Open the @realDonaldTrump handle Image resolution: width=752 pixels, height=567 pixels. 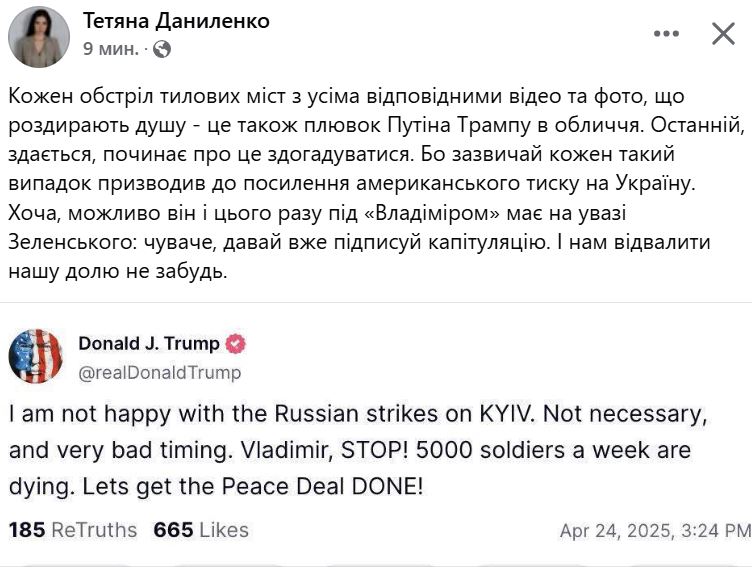(160, 372)
